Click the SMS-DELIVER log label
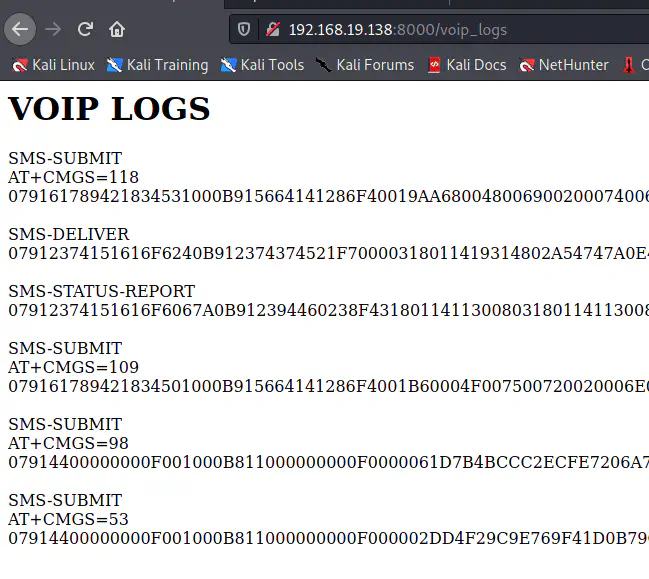The width and height of the screenshot is (649, 579). tap(68, 234)
